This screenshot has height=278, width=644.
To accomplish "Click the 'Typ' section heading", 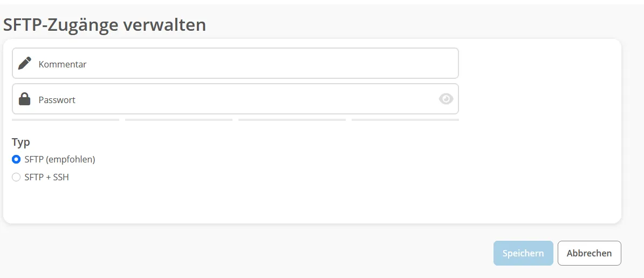I will pyautogui.click(x=21, y=143).
